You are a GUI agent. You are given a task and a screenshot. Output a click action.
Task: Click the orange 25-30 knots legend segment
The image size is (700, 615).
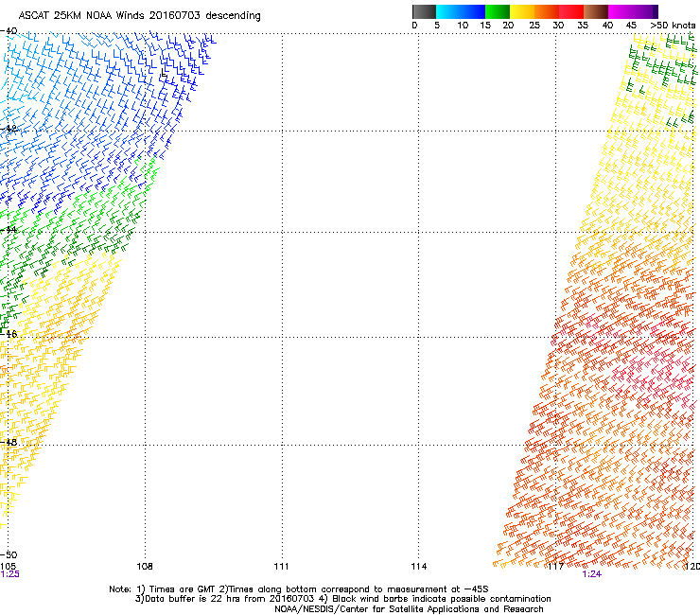pyautogui.click(x=547, y=11)
